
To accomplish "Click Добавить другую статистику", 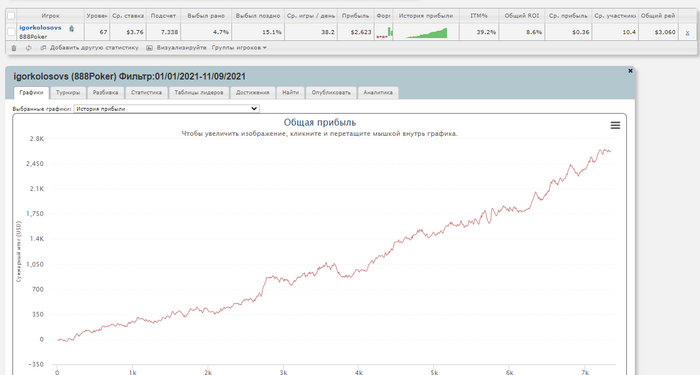I will tap(94, 48).
